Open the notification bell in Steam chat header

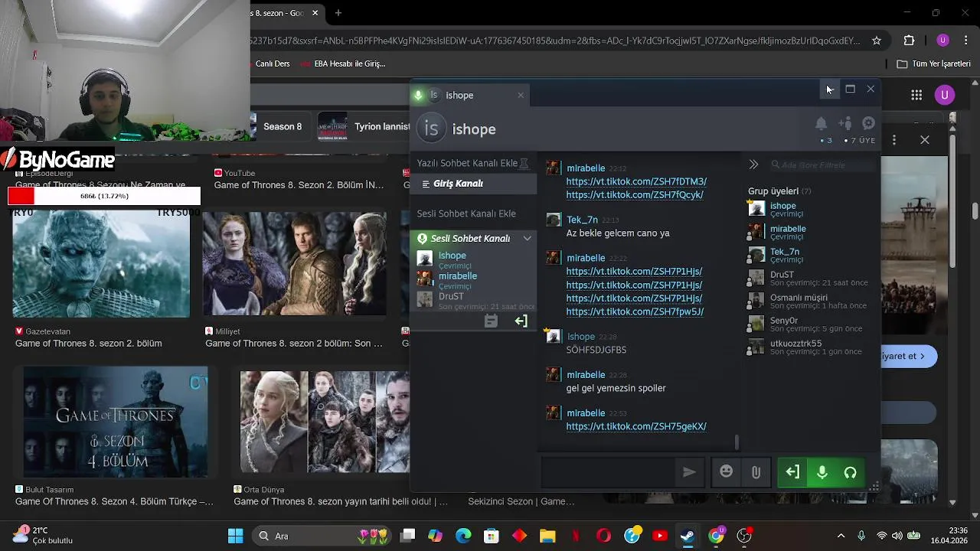821,123
